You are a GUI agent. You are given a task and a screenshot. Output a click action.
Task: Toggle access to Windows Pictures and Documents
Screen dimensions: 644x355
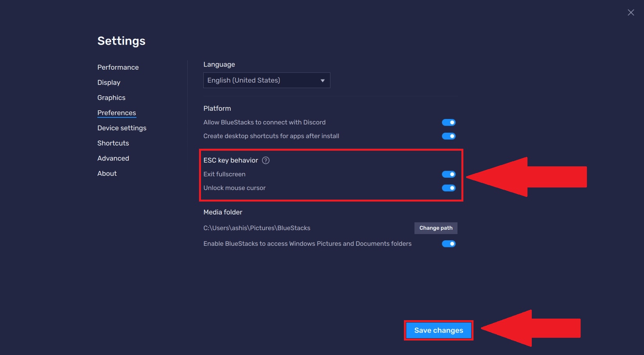(448, 243)
